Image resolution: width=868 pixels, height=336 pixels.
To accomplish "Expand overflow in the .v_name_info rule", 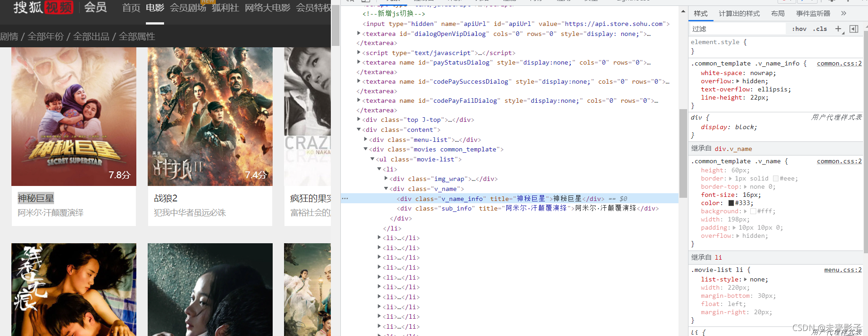I will 738,81.
